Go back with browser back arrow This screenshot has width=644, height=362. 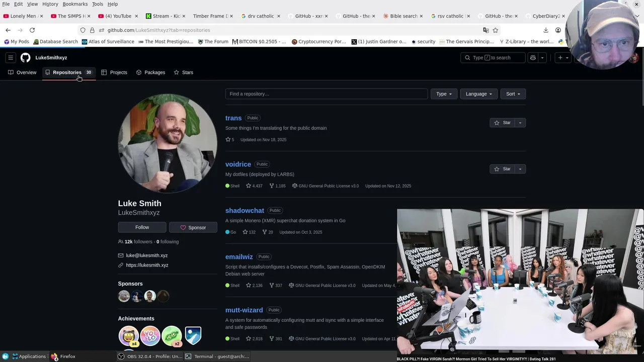pos(8,30)
